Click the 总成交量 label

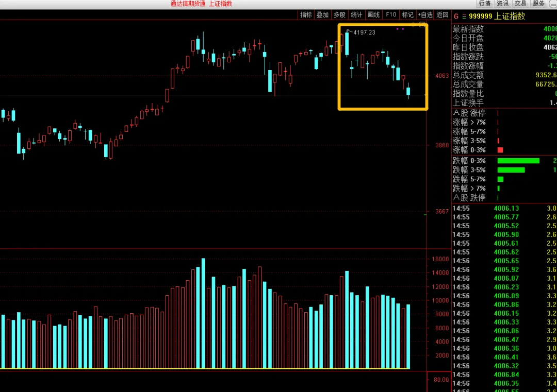[468, 84]
